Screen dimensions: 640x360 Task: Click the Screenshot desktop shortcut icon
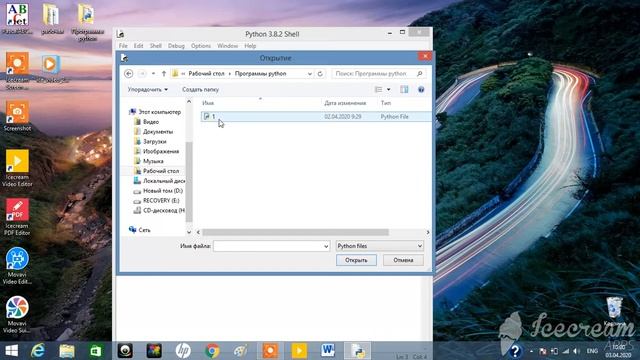point(17,116)
